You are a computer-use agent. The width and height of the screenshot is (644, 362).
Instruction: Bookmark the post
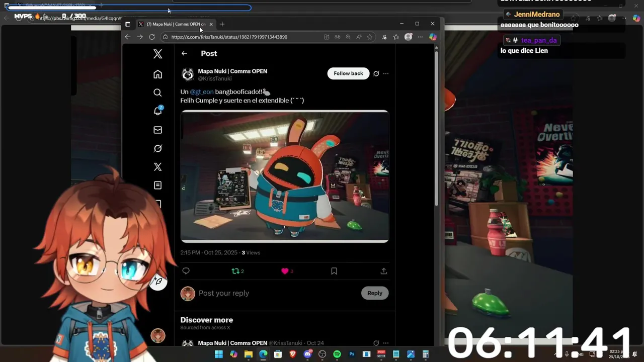(334, 271)
